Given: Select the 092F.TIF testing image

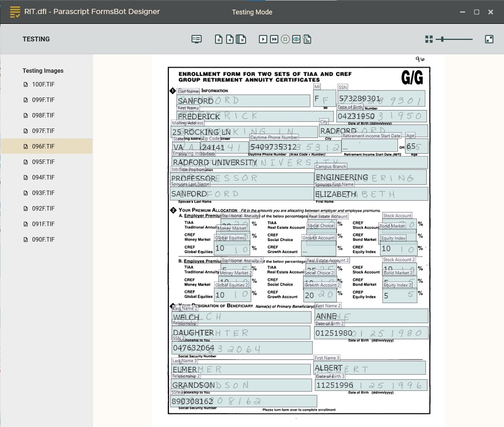Looking at the screenshot, I should click(x=47, y=209).
